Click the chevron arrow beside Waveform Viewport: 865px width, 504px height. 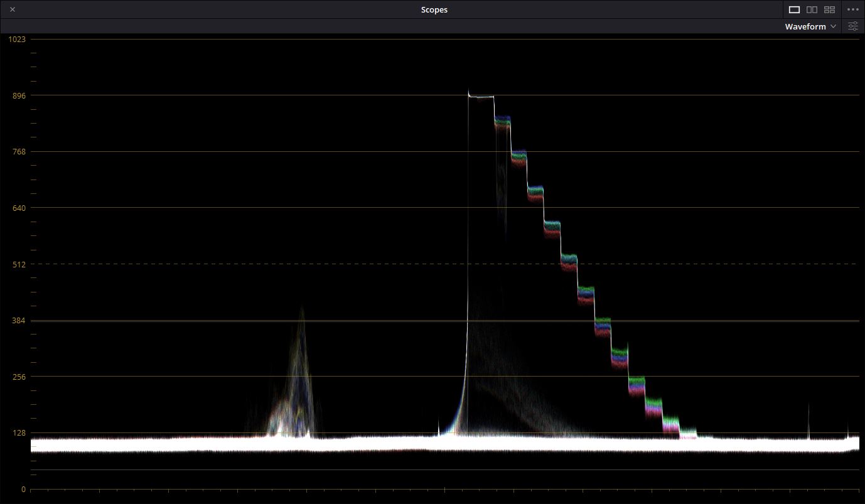833,26
